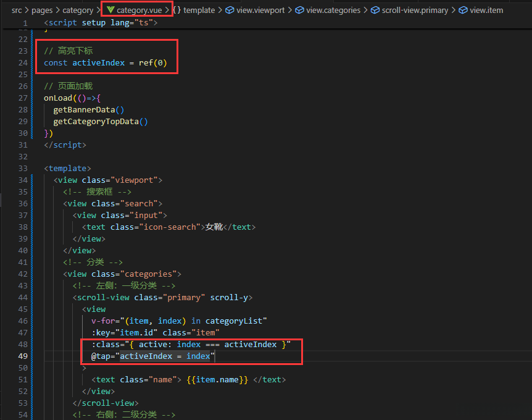Click 'categoryList' in the v-for line

point(234,321)
